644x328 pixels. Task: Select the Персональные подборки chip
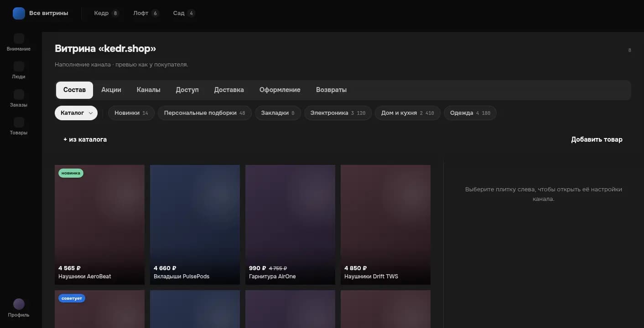205,113
